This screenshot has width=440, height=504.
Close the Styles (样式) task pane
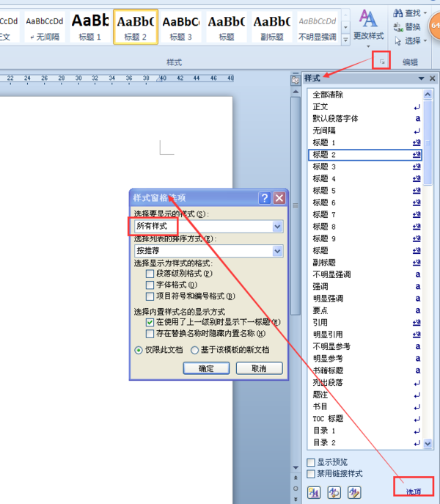(432, 78)
